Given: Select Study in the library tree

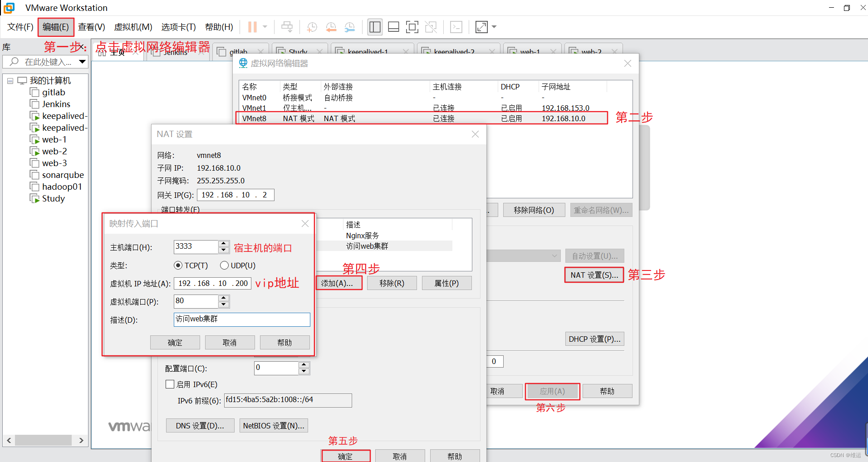Looking at the screenshot, I should tap(54, 199).
